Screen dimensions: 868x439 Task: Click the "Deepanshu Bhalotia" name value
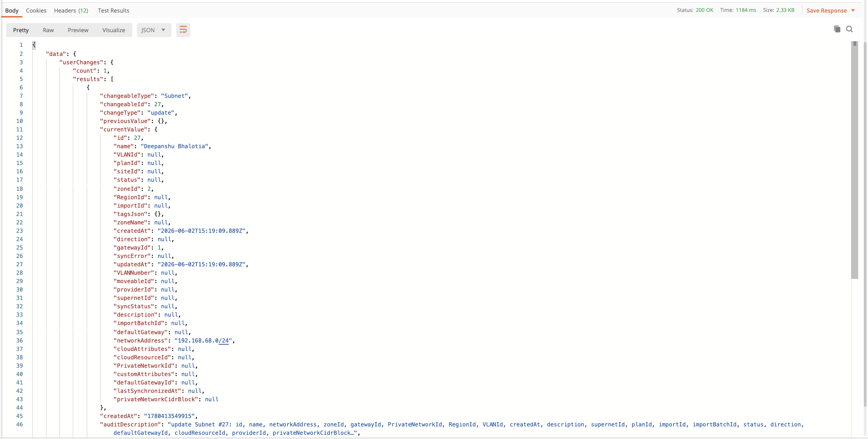point(175,146)
